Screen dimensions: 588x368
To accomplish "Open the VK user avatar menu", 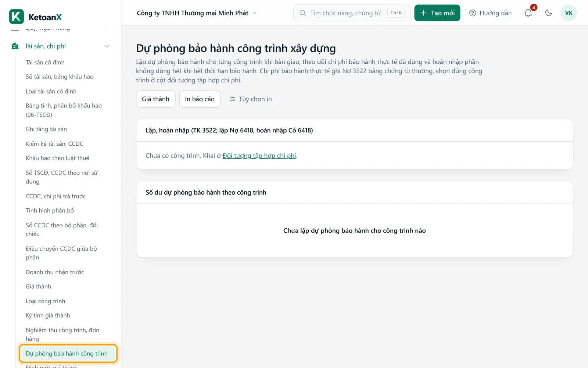I will point(569,13).
